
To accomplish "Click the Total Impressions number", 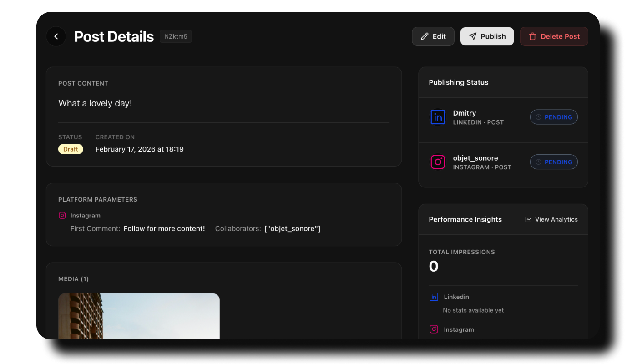I will [434, 267].
